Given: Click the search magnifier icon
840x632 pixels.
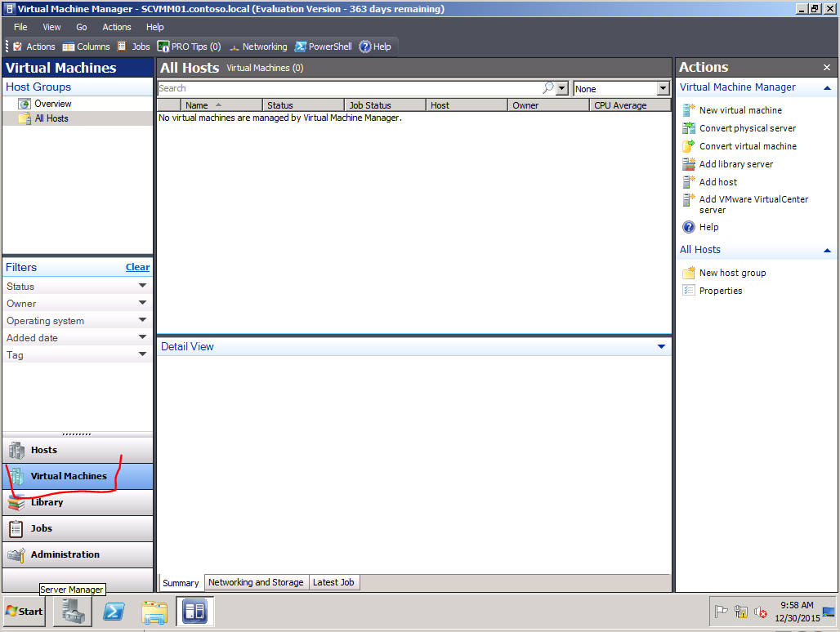Looking at the screenshot, I should [548, 87].
